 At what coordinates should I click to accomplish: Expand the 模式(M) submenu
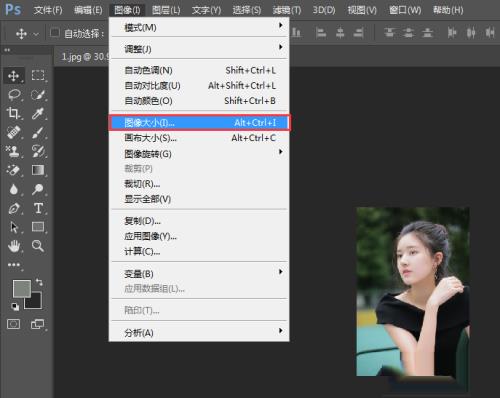click(199, 27)
